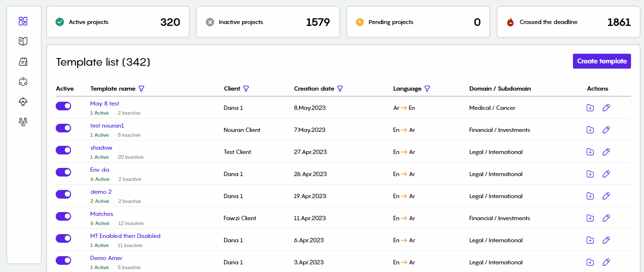Toggle off the May 8 test template
Viewport: 644px width, 272px height.
point(63,106)
